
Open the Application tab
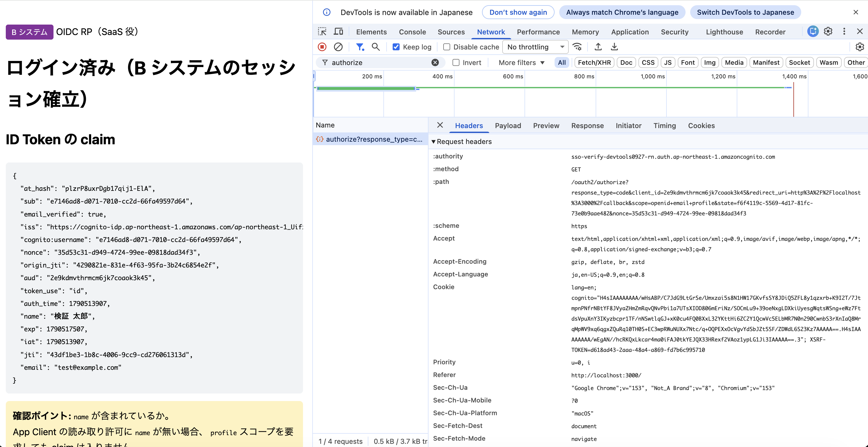(x=630, y=32)
